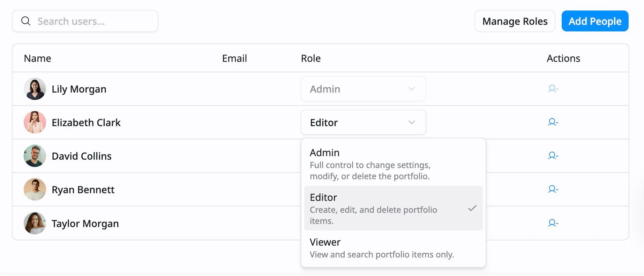Click the checkmark beside Editor option
The width and height of the screenshot is (644, 276).
point(472,208)
